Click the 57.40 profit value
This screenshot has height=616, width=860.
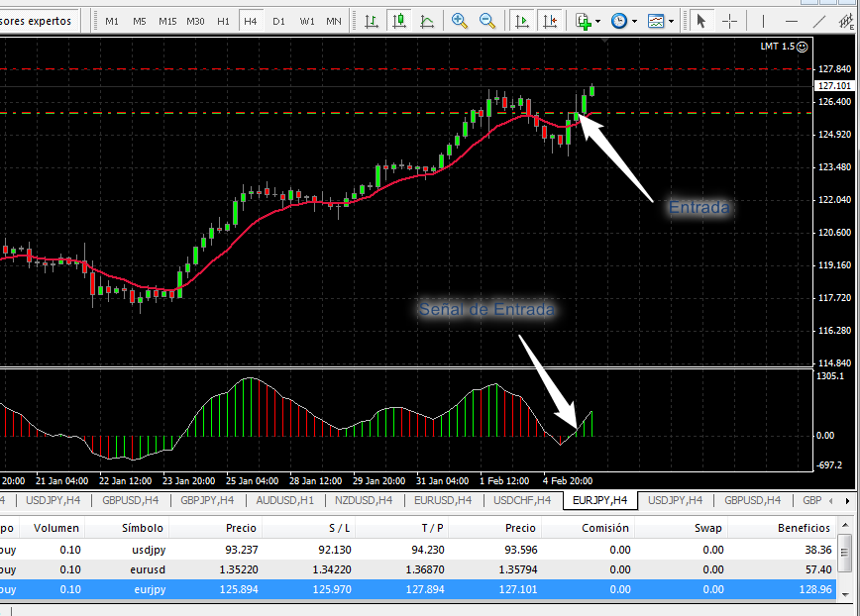click(x=818, y=570)
